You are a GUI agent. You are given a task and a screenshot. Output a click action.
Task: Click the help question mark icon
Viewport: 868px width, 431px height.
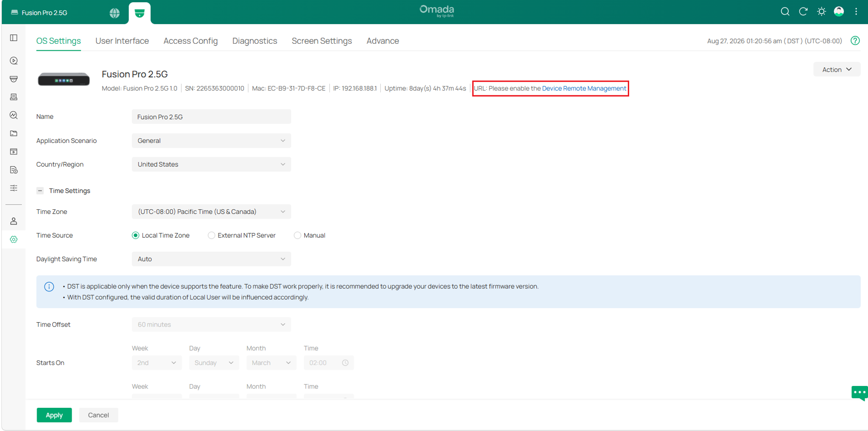tap(855, 41)
